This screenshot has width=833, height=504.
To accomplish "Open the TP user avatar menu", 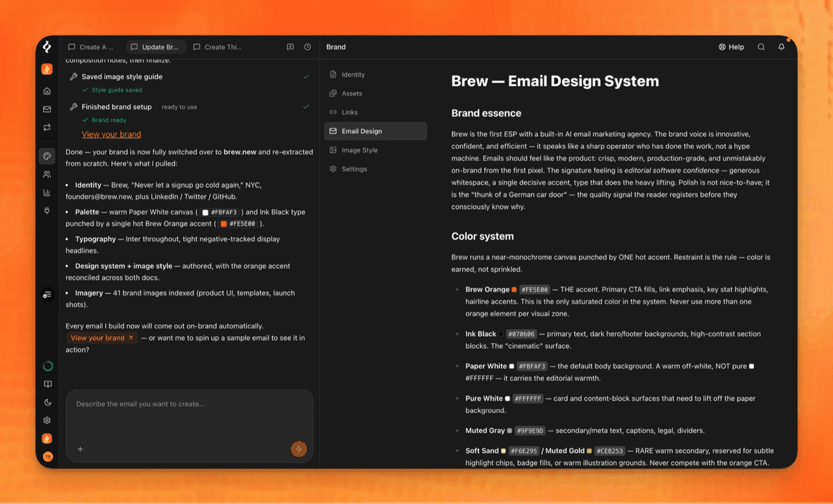I will tap(47, 456).
